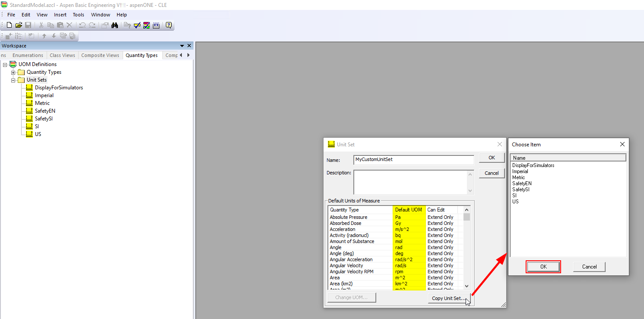644x319 pixels.
Task: Open Help via yellow question icon
Action: click(168, 25)
